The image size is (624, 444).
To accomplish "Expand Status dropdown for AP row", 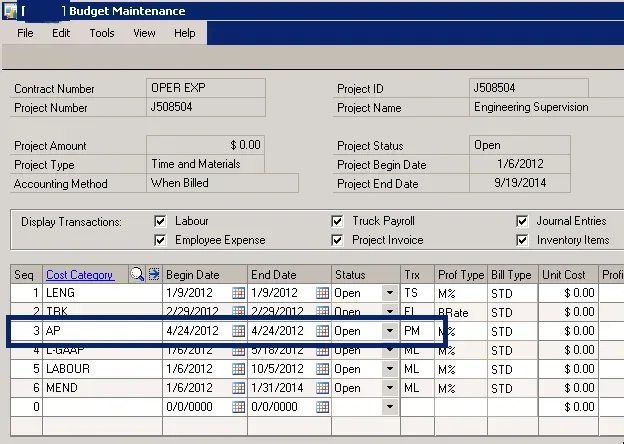I will [389, 330].
